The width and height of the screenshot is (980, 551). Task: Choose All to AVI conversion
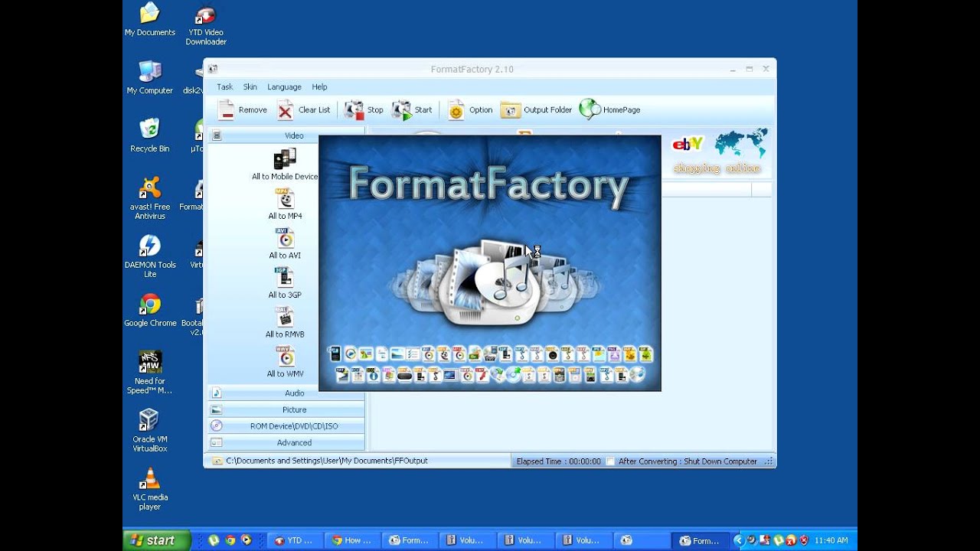[x=285, y=244]
